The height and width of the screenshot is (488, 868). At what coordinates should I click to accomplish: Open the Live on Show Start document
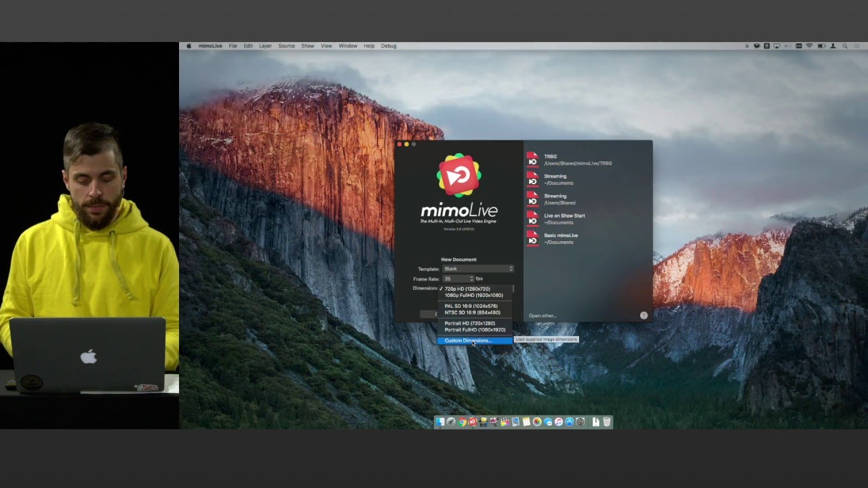coord(556,218)
